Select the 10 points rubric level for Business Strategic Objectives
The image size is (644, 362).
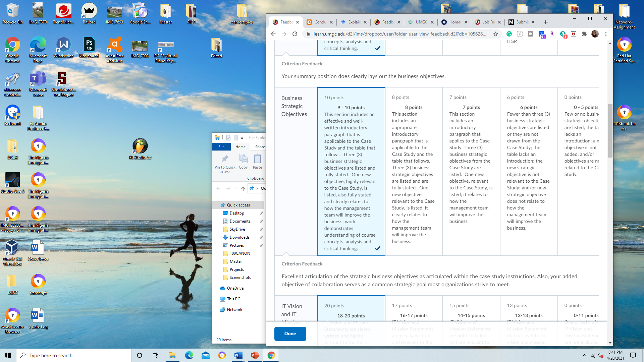[351, 172]
